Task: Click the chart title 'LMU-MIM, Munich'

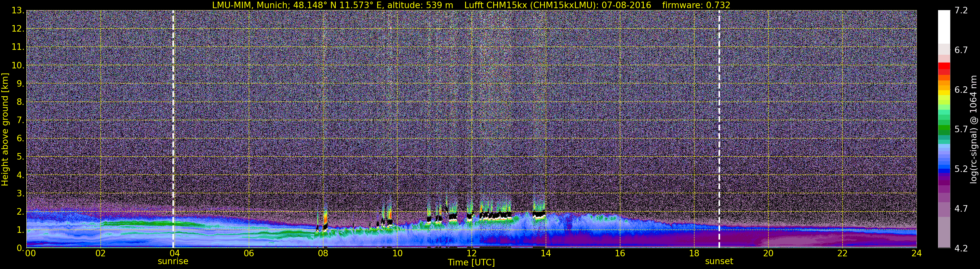Action: (x=251, y=5)
